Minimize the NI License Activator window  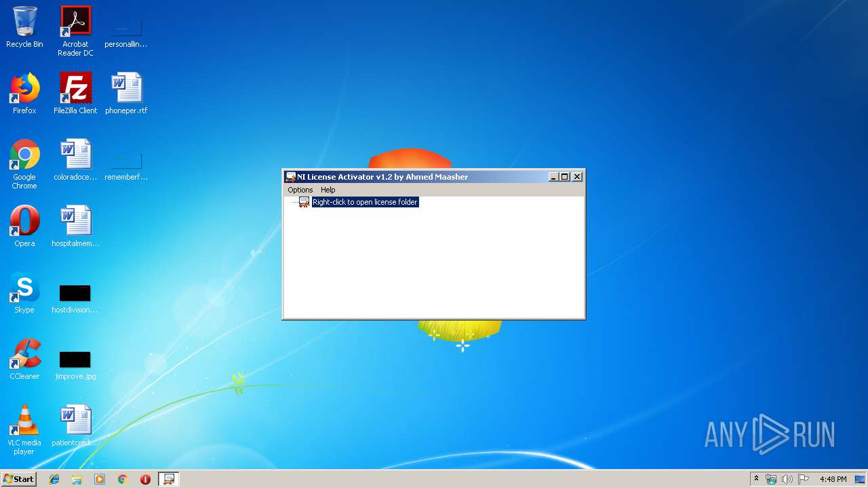pos(554,177)
